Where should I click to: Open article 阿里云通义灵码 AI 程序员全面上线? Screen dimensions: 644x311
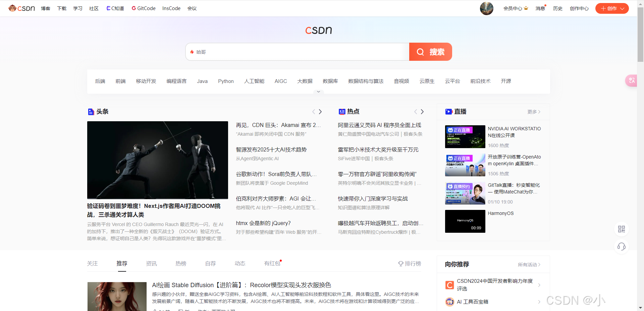pos(379,125)
